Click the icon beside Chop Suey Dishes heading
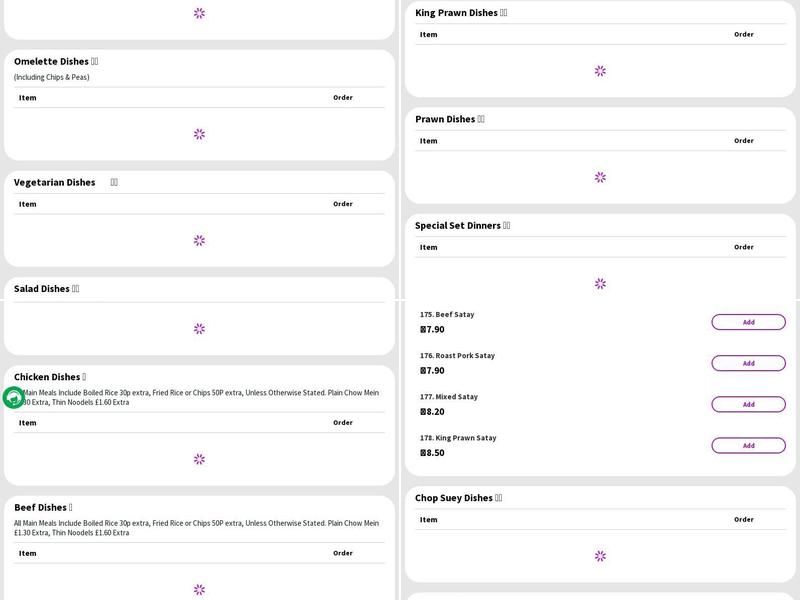The height and width of the screenshot is (600, 800). pyautogui.click(x=499, y=498)
